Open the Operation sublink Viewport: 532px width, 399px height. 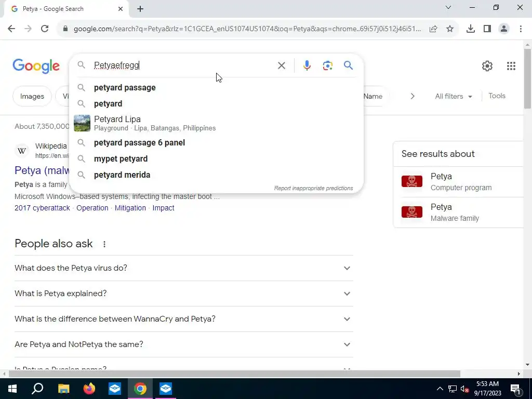[92, 208]
